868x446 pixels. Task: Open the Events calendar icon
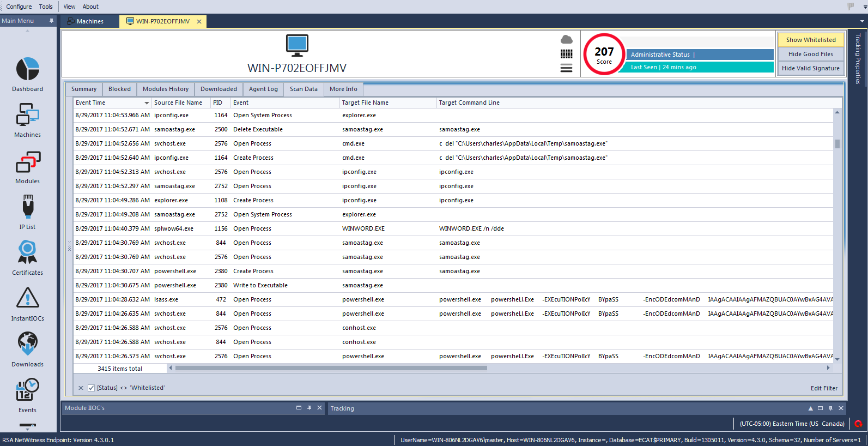(27, 390)
